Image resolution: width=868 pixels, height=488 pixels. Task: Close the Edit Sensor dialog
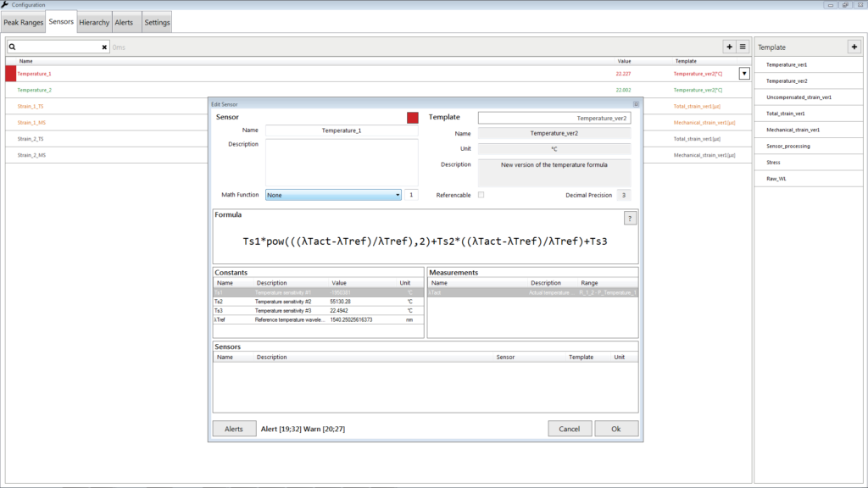(636, 104)
